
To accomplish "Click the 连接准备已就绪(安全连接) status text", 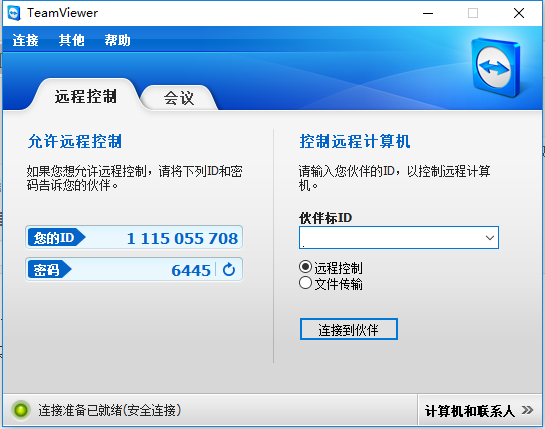I will pyautogui.click(x=109, y=411).
